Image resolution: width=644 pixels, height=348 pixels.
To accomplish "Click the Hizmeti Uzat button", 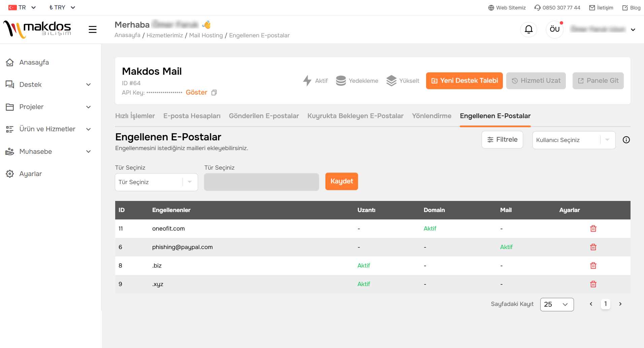I will [536, 81].
